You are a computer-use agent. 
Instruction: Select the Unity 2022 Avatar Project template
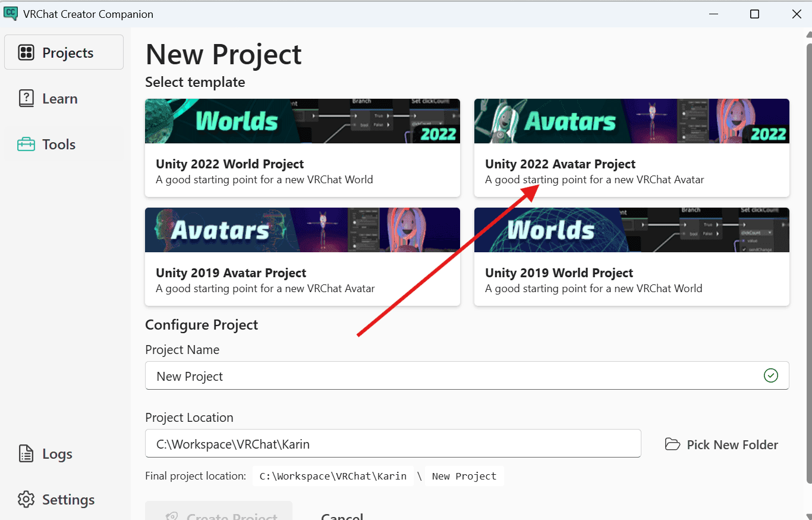click(631, 147)
